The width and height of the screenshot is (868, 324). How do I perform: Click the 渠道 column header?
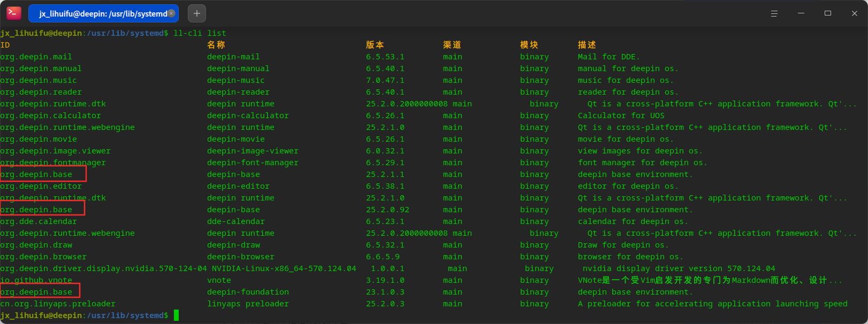point(452,45)
